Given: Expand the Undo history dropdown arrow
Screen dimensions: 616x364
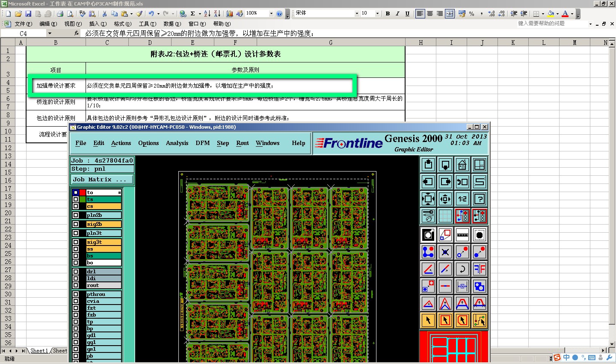Looking at the screenshot, I should pyautogui.click(x=158, y=14).
